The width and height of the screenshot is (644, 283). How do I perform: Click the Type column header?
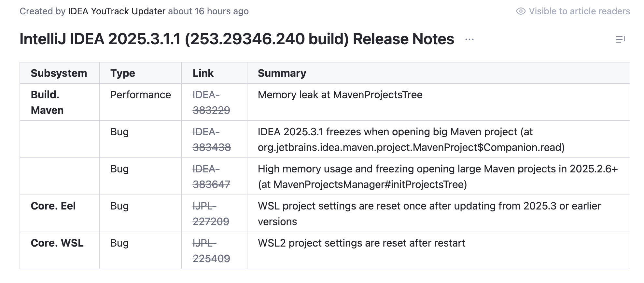[122, 73]
